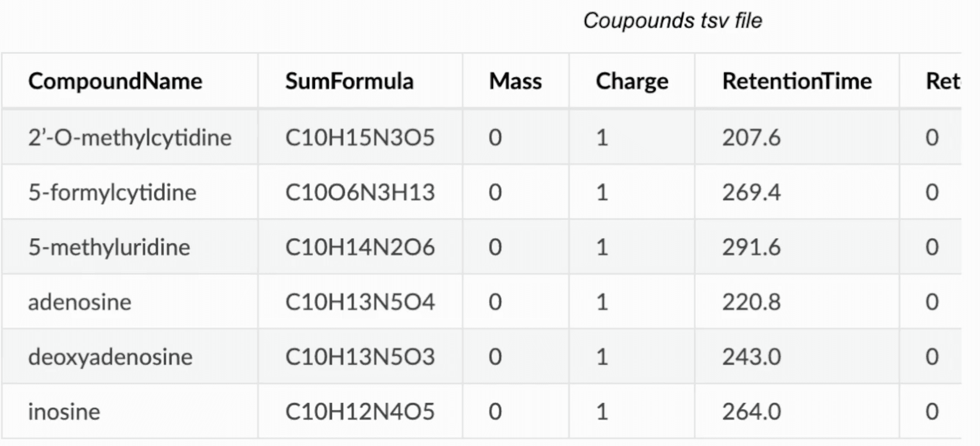Click the partially visible Ret column header
The width and height of the screenshot is (980, 446).
click(943, 81)
